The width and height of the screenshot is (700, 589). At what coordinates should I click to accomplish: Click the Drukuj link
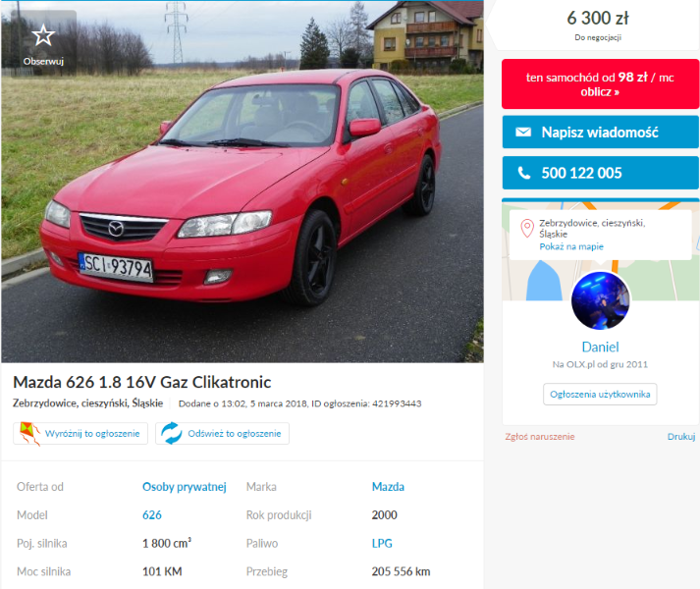[x=681, y=437]
